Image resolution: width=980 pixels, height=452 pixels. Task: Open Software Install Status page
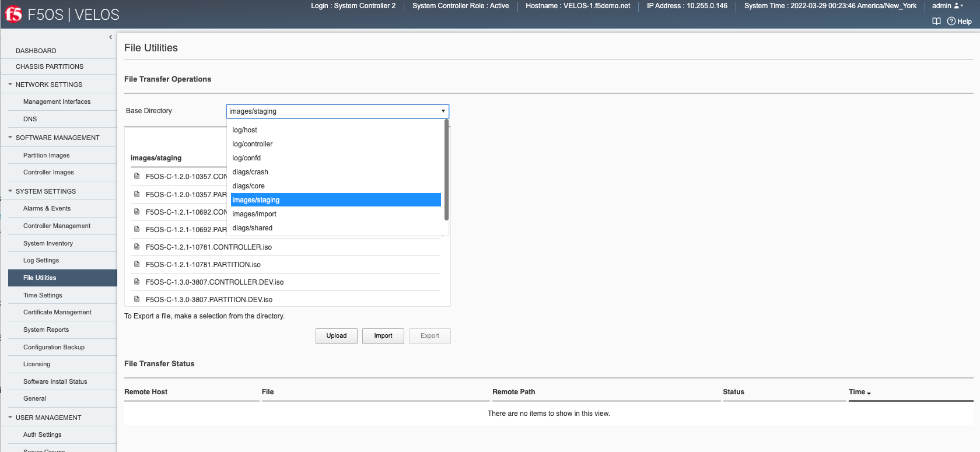point(55,381)
